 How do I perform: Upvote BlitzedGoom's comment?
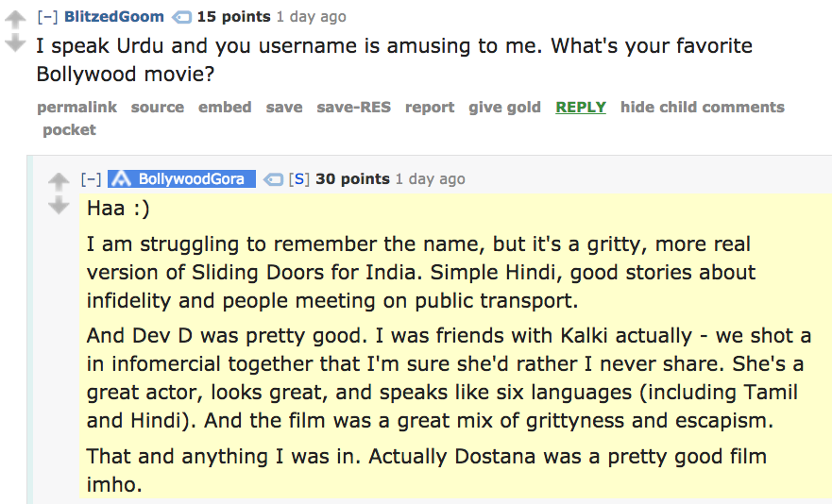pos(15,20)
